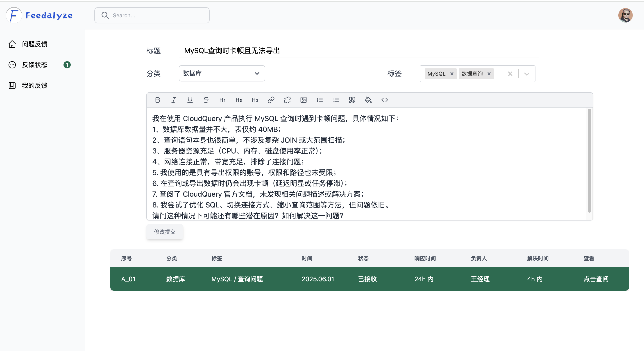Image resolution: width=644 pixels, height=351 pixels.
Task: Insert a blockquote
Action: (x=352, y=100)
